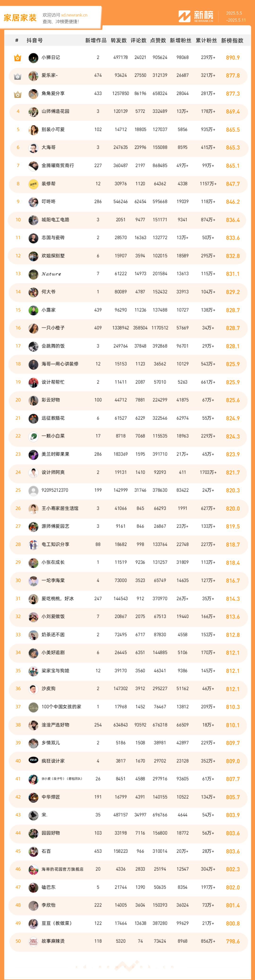Open the 一只小橙子 account name
This screenshot has height=980, width=255.
pyautogui.click(x=53, y=328)
